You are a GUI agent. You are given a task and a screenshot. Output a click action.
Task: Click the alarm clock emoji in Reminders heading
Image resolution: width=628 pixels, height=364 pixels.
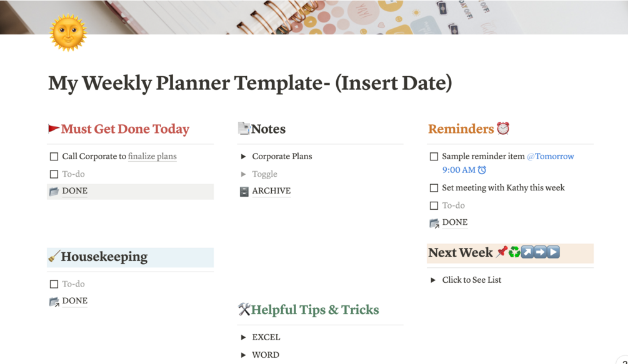pyautogui.click(x=503, y=129)
